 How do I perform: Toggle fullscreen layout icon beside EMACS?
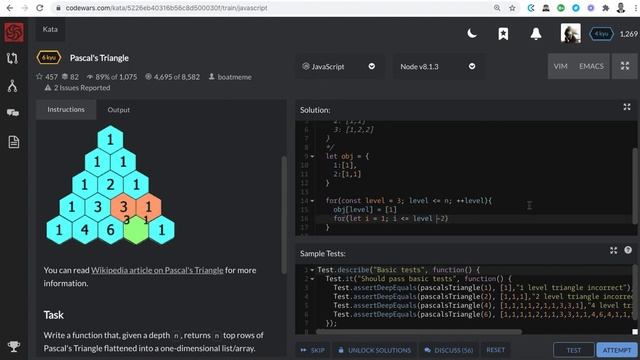click(624, 66)
